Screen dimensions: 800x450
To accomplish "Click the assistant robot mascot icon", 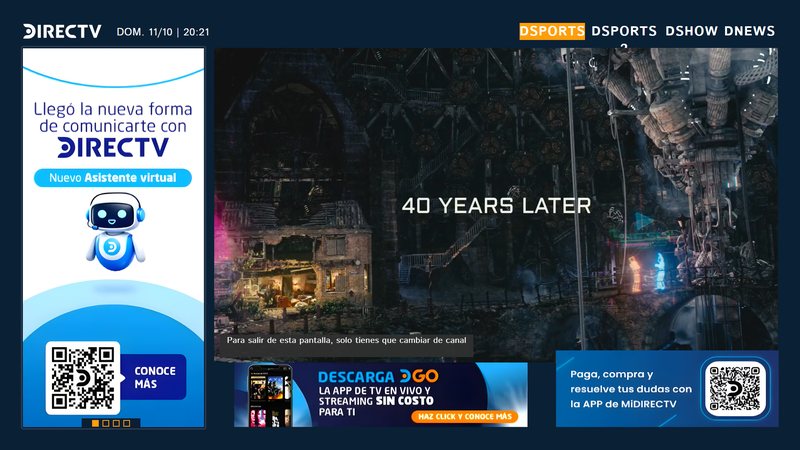I will pyautogui.click(x=115, y=231).
